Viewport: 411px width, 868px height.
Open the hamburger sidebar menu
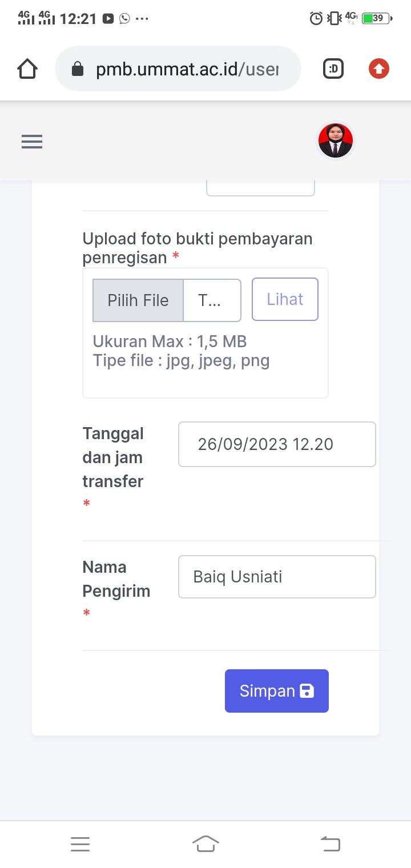32,142
